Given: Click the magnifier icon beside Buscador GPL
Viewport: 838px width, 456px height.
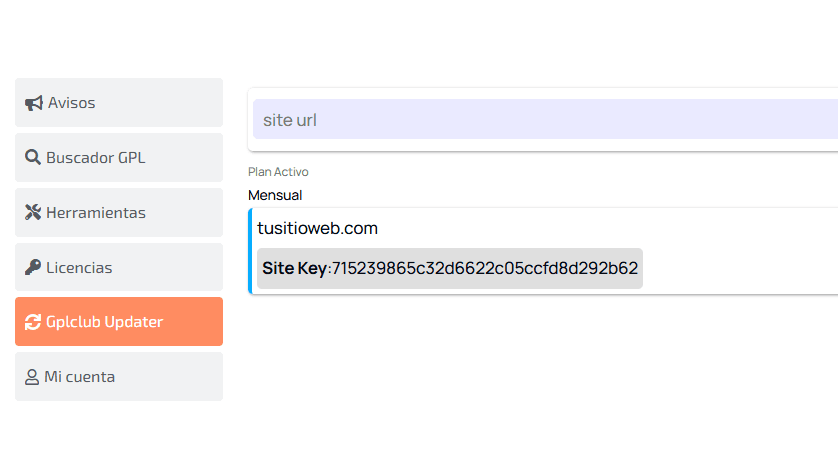Looking at the screenshot, I should 33,158.
